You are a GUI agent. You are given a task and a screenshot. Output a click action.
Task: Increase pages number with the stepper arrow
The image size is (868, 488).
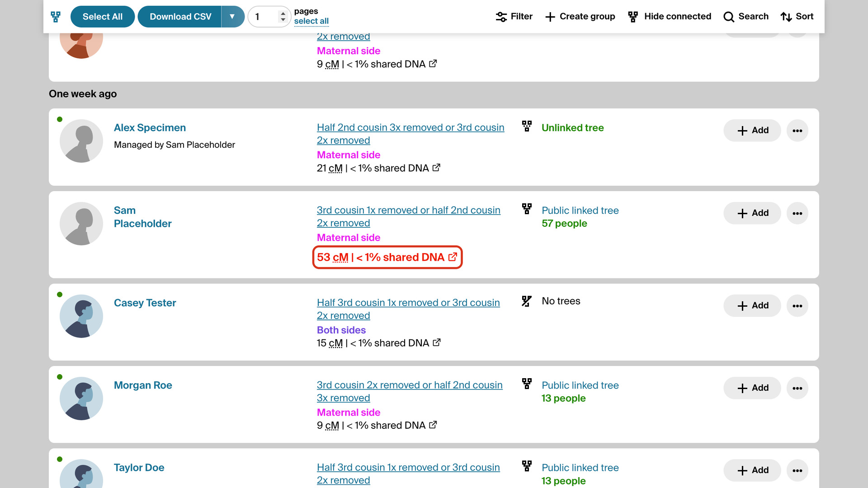[283, 14]
